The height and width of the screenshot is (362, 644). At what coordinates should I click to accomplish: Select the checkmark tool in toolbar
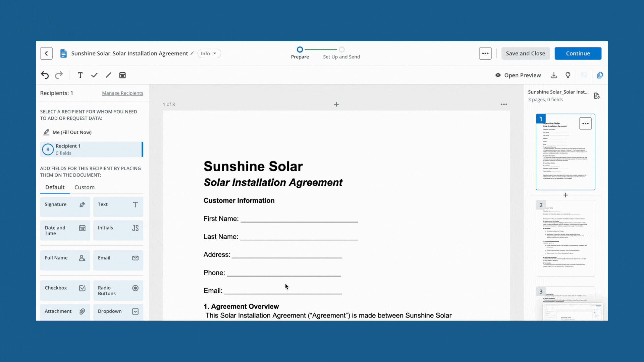tap(94, 75)
